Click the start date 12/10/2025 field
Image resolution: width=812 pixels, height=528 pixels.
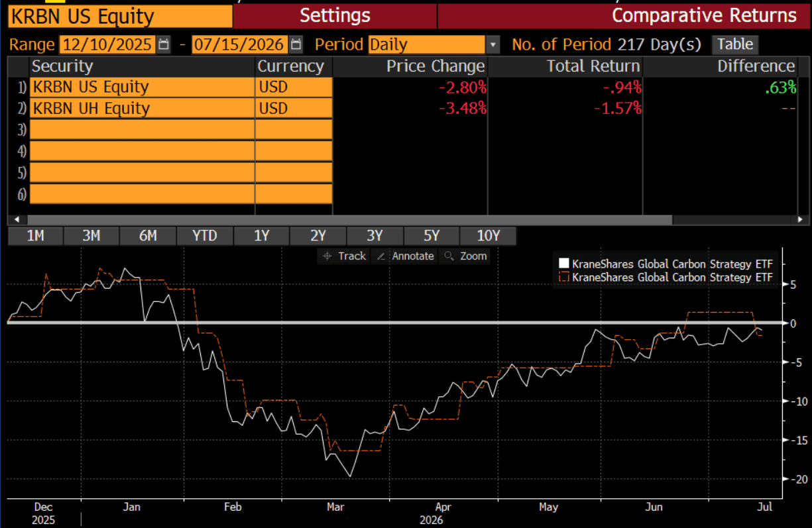(x=108, y=45)
